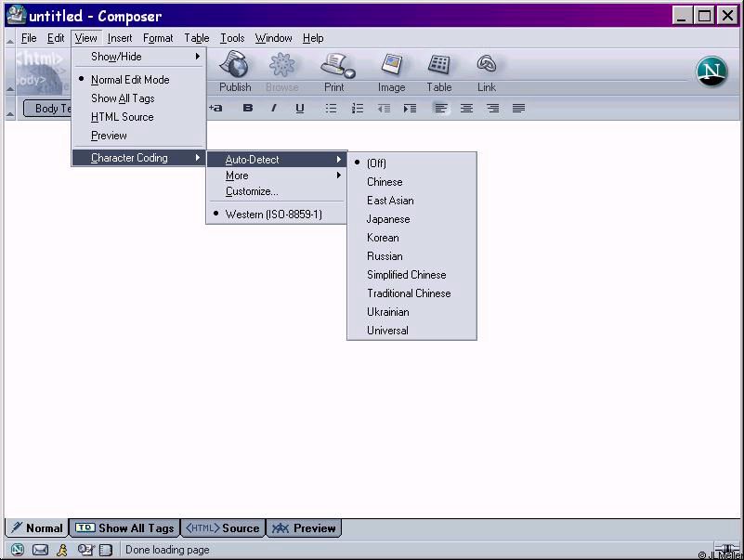The image size is (744, 560).
Task: Open Instant Messenger status bar icon
Action: click(62, 550)
